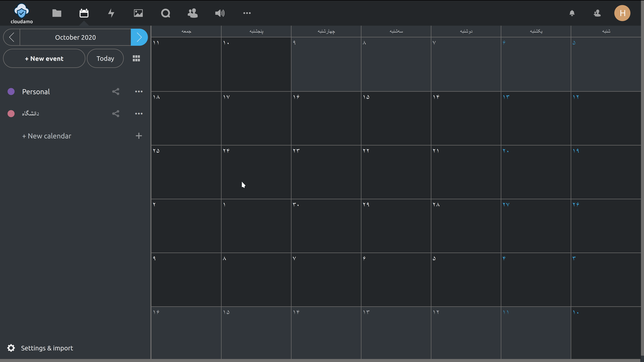Share the Personal calendar
Viewport: 644px width, 362px height.
pyautogui.click(x=116, y=92)
